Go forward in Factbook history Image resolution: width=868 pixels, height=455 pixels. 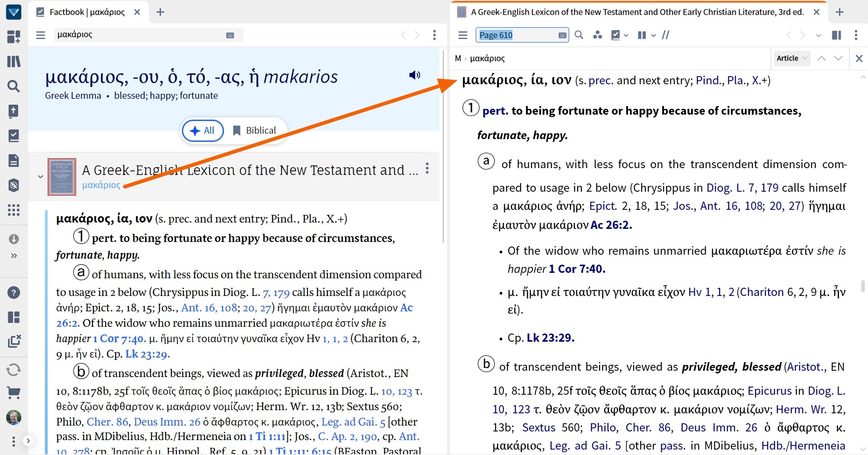(417, 35)
